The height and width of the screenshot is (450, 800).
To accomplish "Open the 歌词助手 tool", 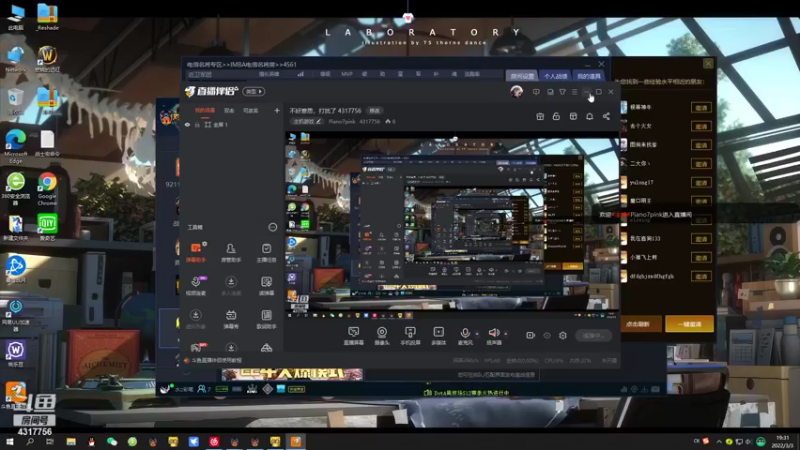I will click(x=266, y=319).
